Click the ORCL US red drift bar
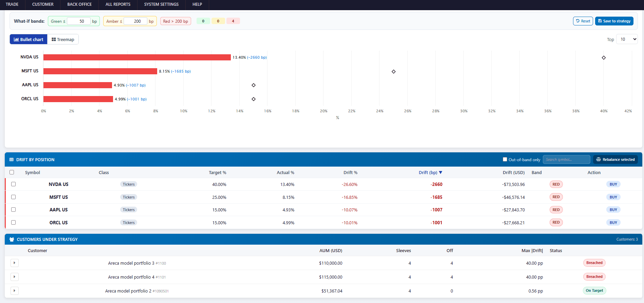The image size is (644, 303). pos(78,99)
